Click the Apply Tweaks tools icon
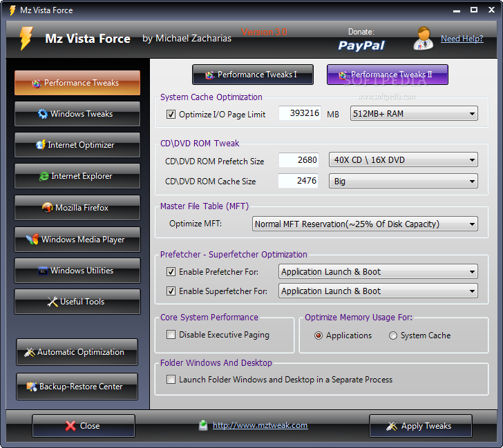Image resolution: width=503 pixels, height=448 pixels. point(392,426)
